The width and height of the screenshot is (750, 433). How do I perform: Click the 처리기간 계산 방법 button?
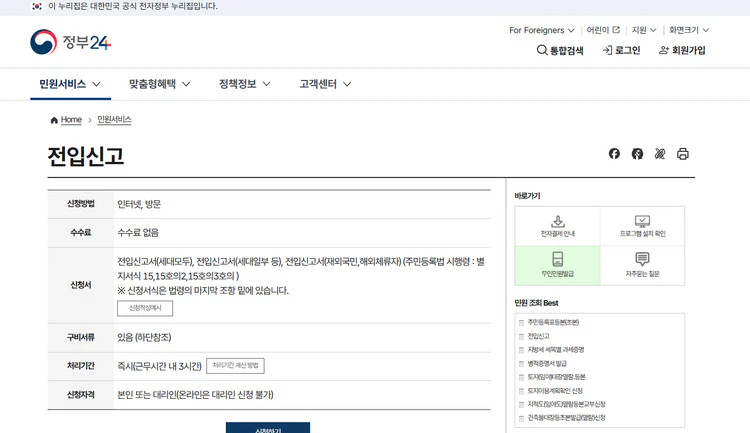click(235, 366)
